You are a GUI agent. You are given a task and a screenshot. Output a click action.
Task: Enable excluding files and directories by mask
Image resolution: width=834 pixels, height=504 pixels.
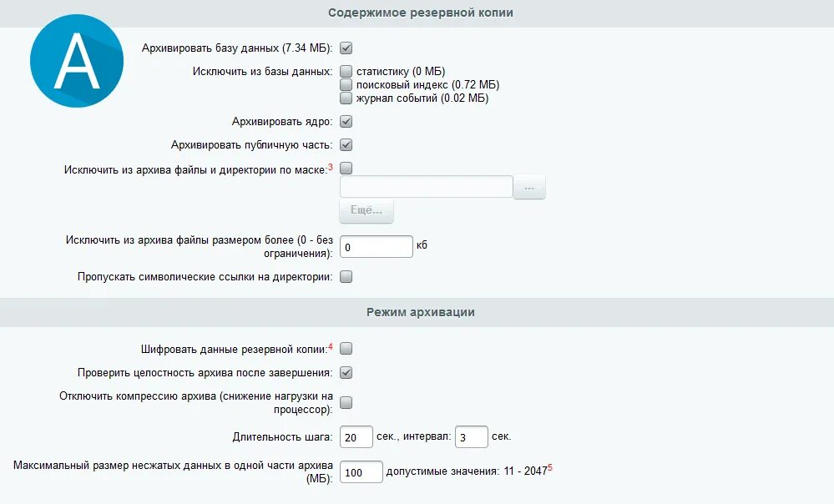[x=346, y=169]
